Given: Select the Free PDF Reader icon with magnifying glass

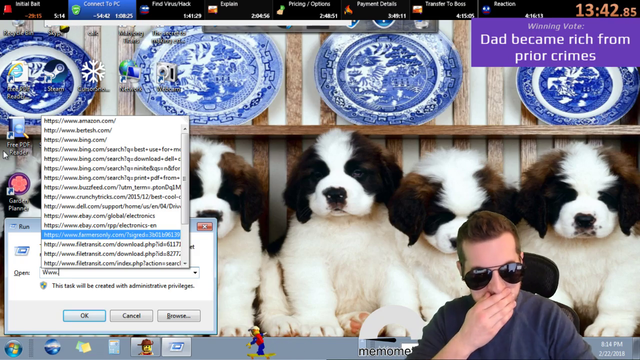Looking at the screenshot, I should (18, 136).
